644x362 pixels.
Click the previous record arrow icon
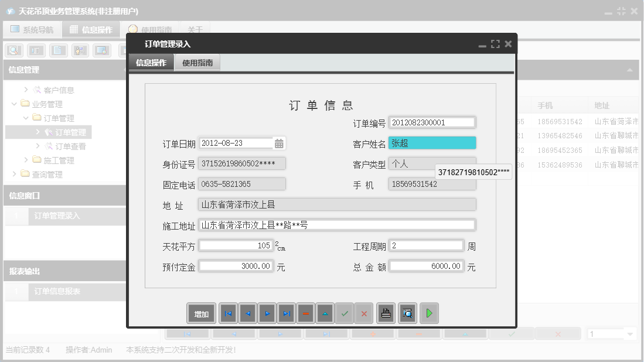247,313
